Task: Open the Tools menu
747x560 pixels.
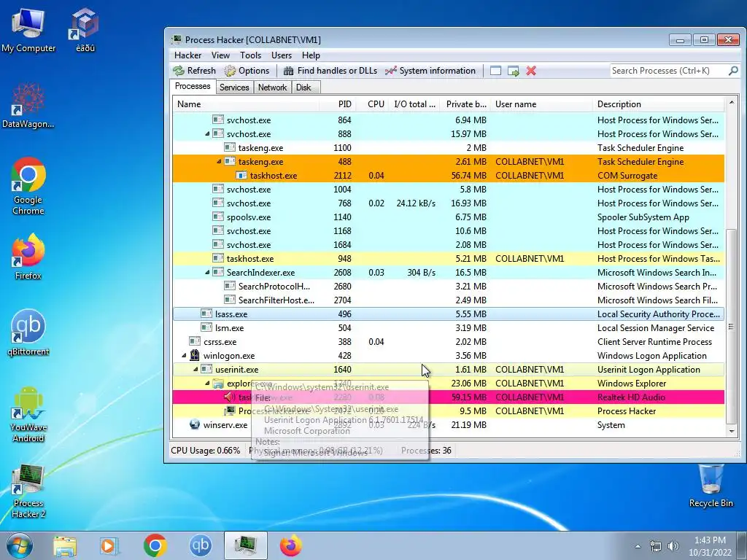Action: click(251, 55)
